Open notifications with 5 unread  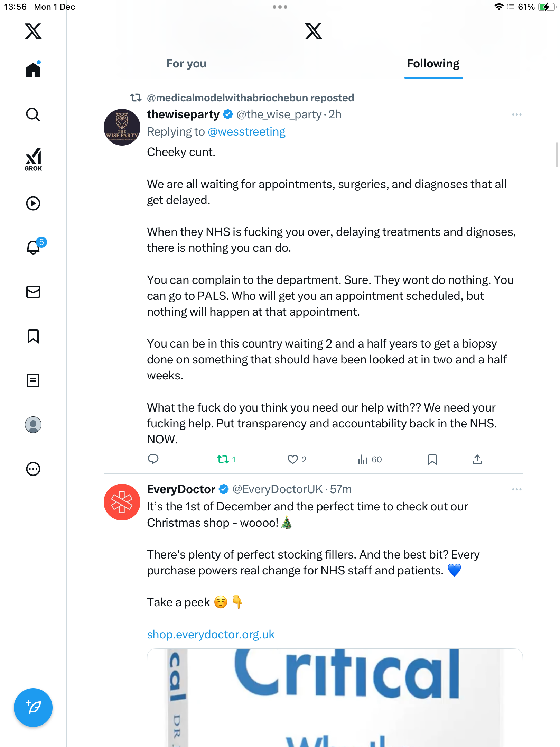[x=34, y=248]
